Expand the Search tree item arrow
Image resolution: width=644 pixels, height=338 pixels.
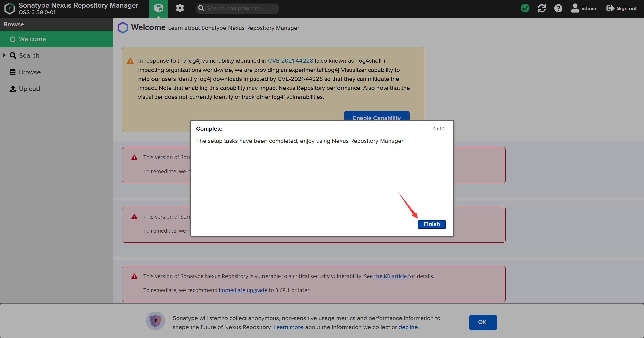4,55
